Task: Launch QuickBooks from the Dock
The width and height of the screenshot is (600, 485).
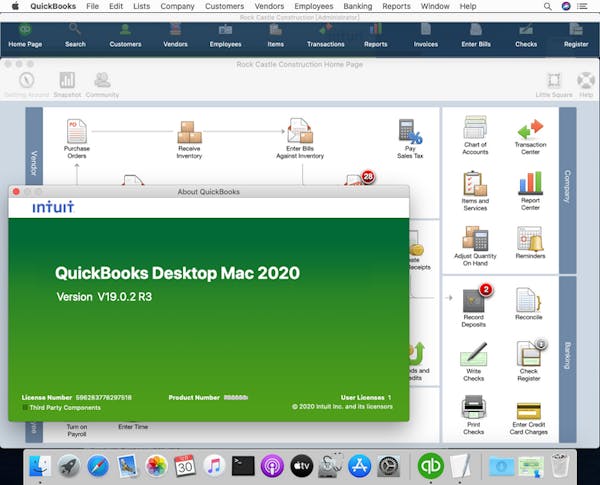Action: [431, 465]
